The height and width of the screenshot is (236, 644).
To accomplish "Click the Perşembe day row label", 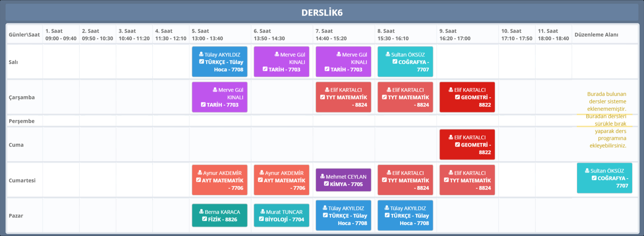I will (22, 121).
